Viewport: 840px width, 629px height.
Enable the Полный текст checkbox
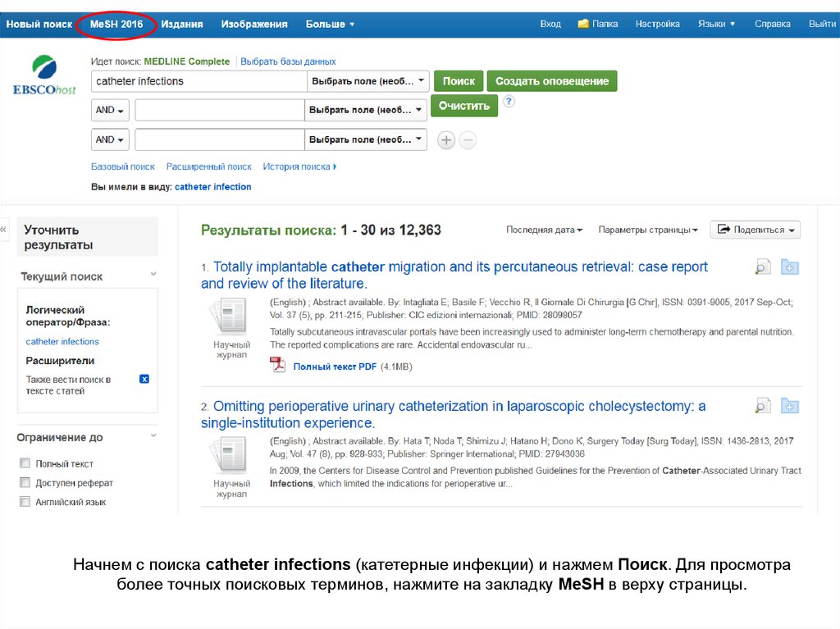(x=25, y=463)
